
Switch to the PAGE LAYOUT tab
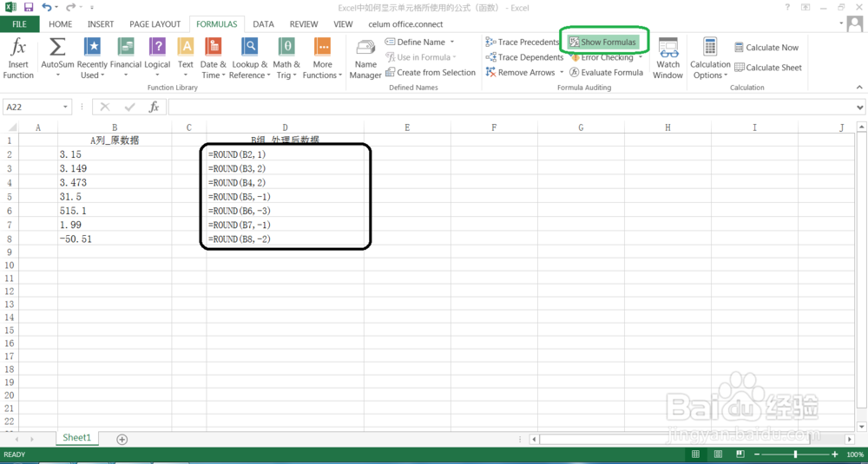coord(155,24)
